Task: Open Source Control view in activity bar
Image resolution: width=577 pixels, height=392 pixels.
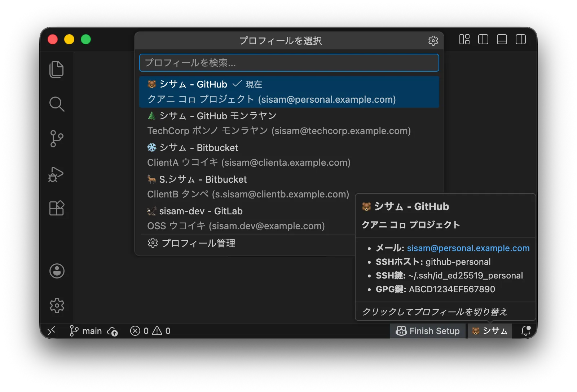Action: pyautogui.click(x=57, y=139)
